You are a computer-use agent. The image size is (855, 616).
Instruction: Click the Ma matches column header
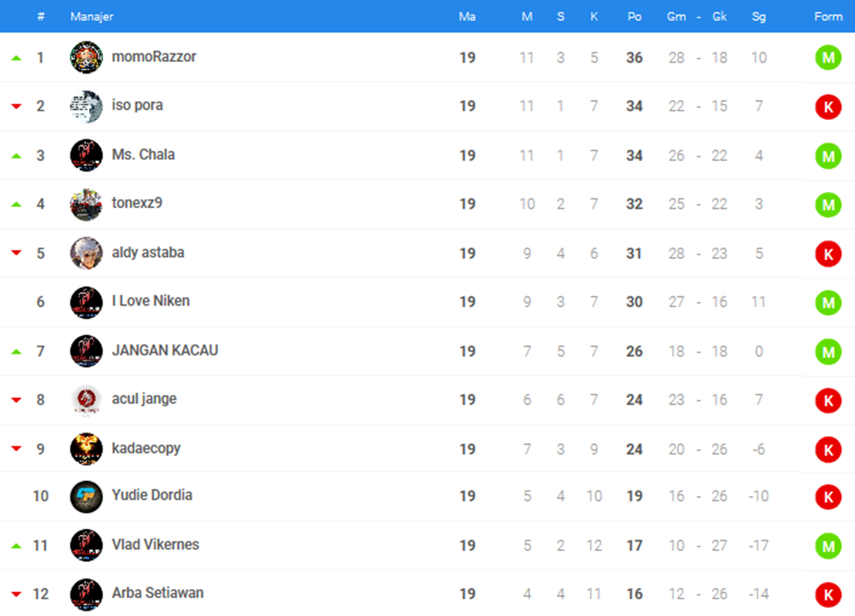click(467, 16)
